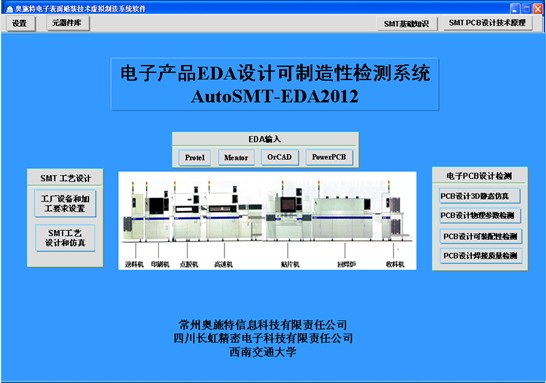Start PCB设计3D静态仿真
The height and width of the screenshot is (383, 546).
tap(480, 196)
